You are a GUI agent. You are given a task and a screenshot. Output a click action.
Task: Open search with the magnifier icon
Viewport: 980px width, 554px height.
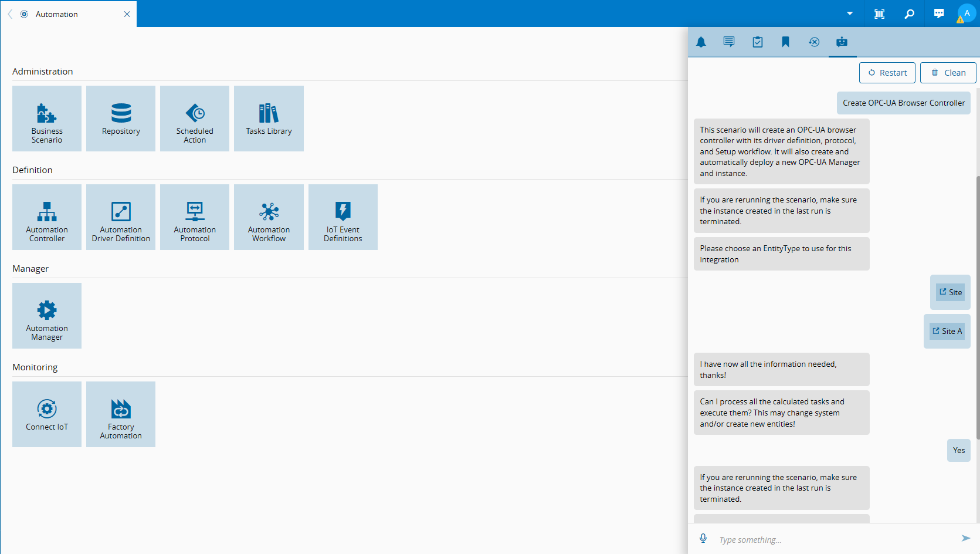pyautogui.click(x=909, y=13)
